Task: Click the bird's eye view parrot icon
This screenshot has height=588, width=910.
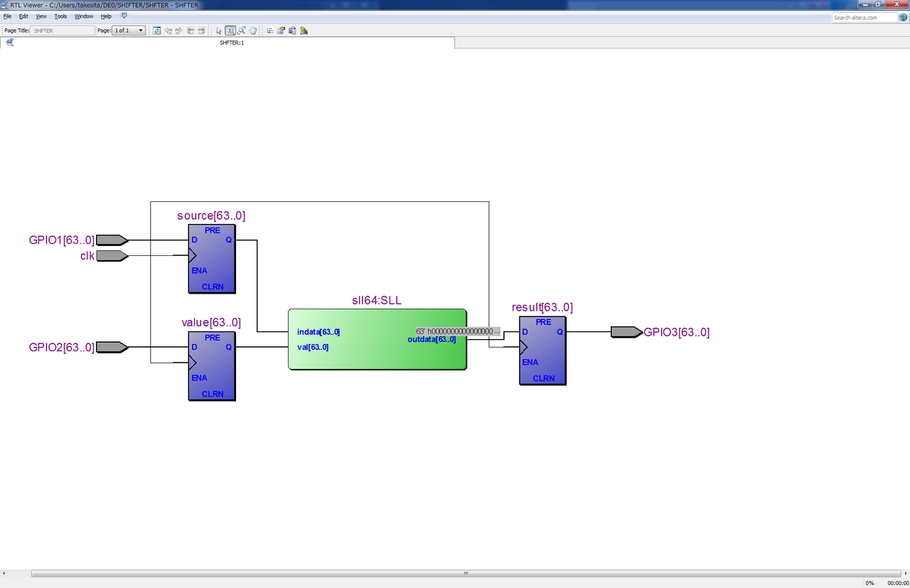Action: [x=304, y=31]
